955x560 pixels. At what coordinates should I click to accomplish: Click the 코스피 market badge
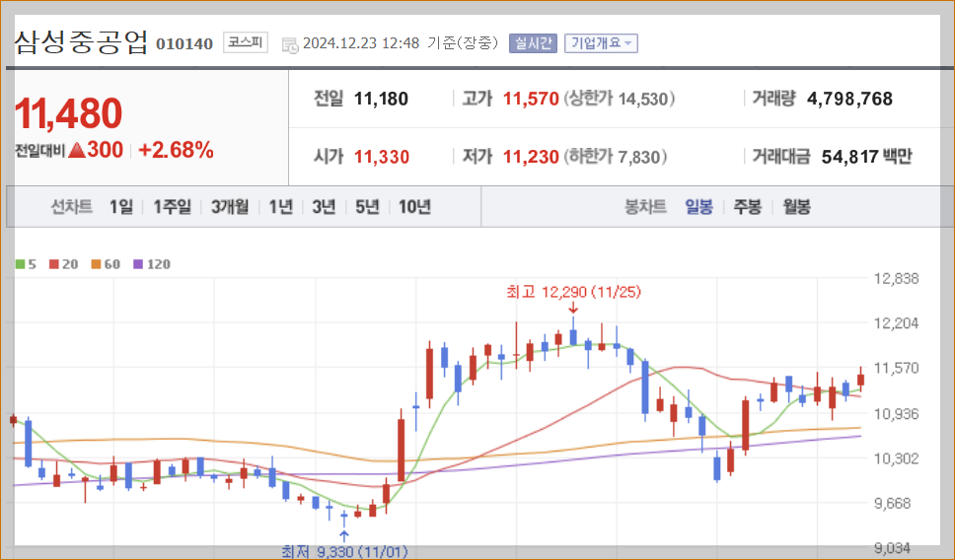(x=246, y=42)
